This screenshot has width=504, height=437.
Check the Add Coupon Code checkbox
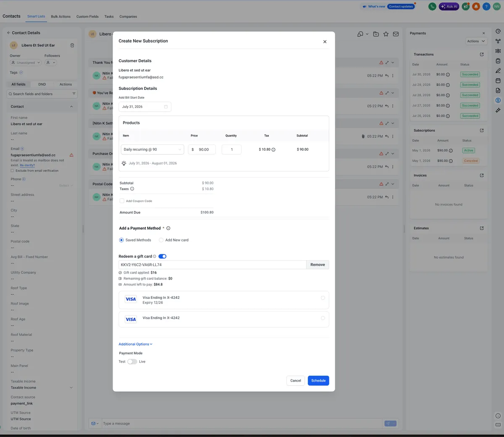point(122,201)
